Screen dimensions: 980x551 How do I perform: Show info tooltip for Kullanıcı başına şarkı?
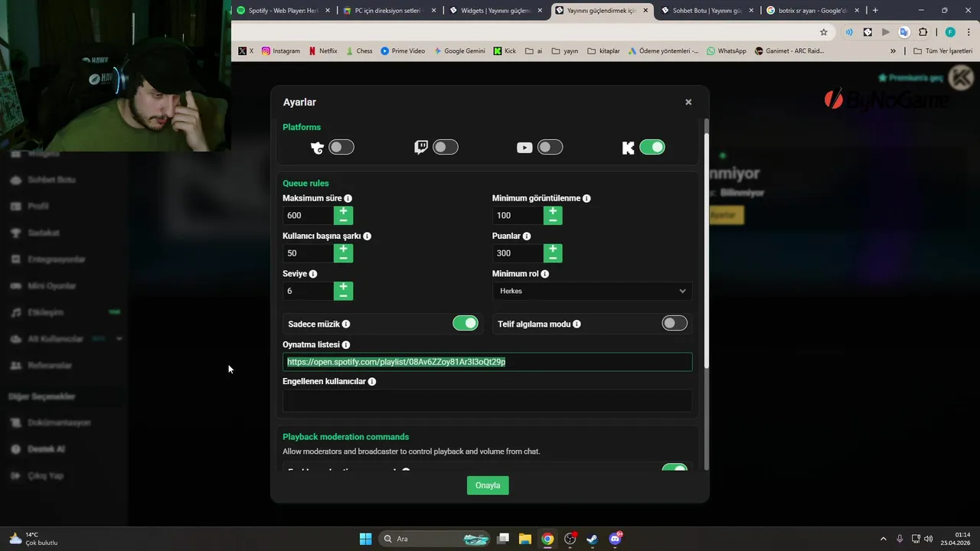click(x=367, y=236)
